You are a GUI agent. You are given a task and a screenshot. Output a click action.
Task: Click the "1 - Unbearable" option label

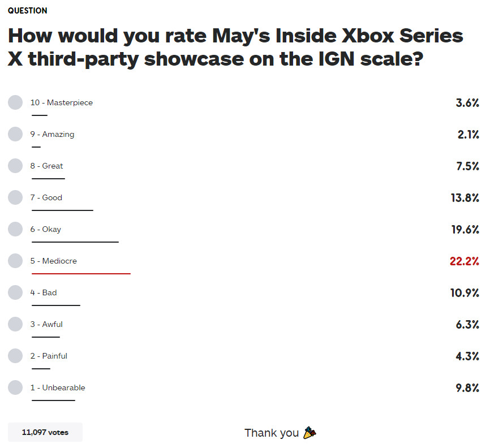point(58,387)
